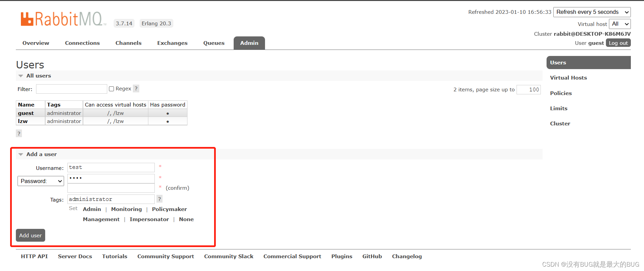Open the Server Docs link
The height and width of the screenshot is (271, 644).
(75, 257)
